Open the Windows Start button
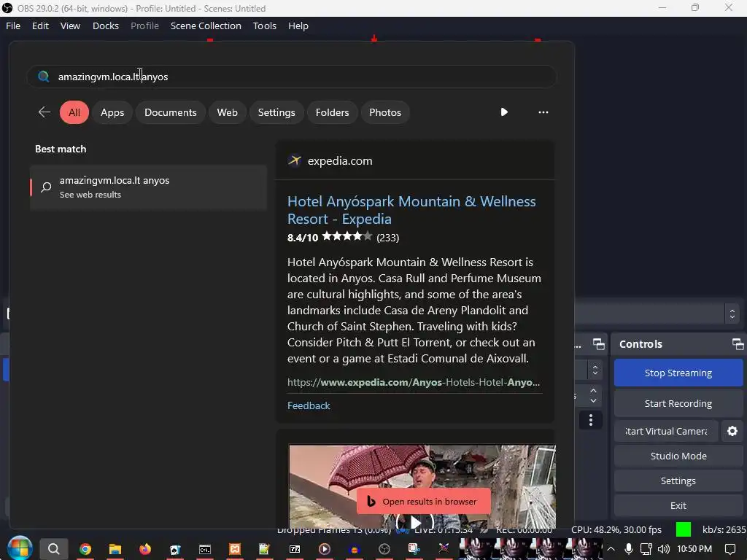 [x=20, y=548]
